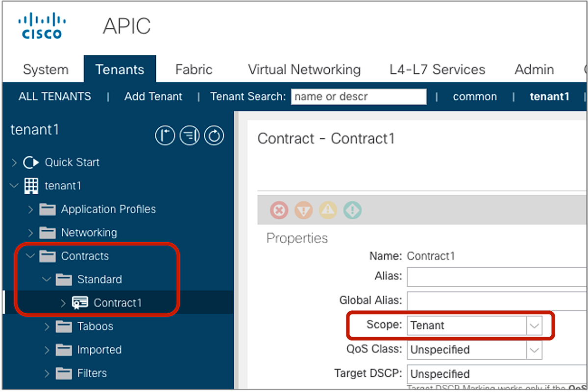Select Application Profiles tree label
The image size is (588, 392).
[108, 209]
